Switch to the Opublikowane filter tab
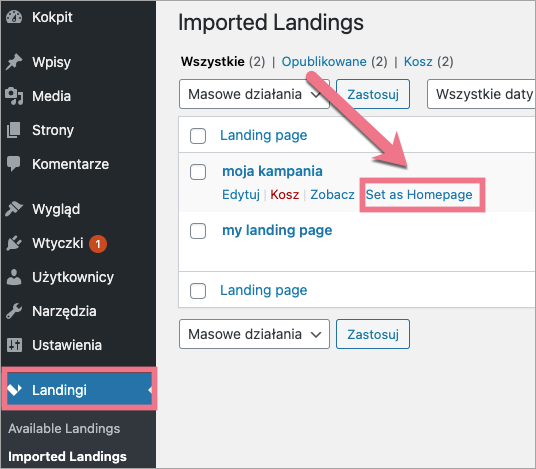 coord(324,62)
